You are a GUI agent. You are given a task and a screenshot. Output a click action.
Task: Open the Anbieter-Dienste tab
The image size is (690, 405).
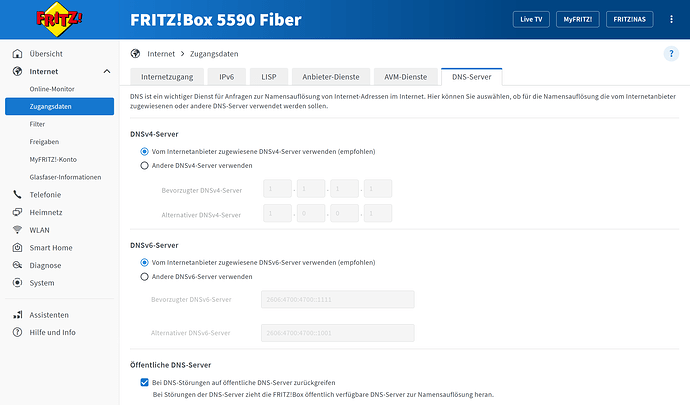[x=331, y=77]
